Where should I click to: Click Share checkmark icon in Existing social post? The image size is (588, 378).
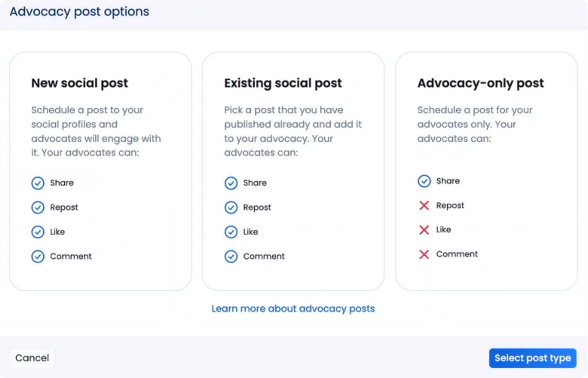pos(231,183)
